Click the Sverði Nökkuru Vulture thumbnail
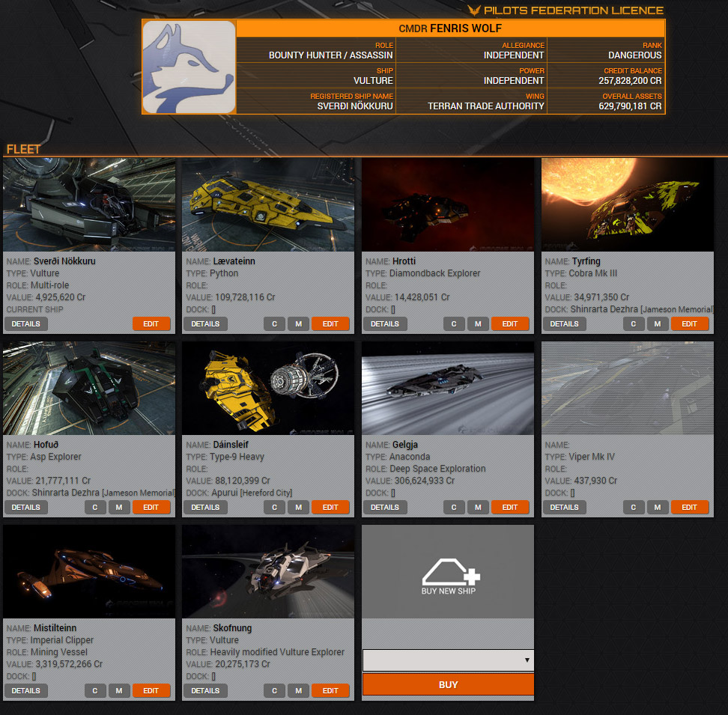Screen dimensions: 728x715 tap(89, 204)
